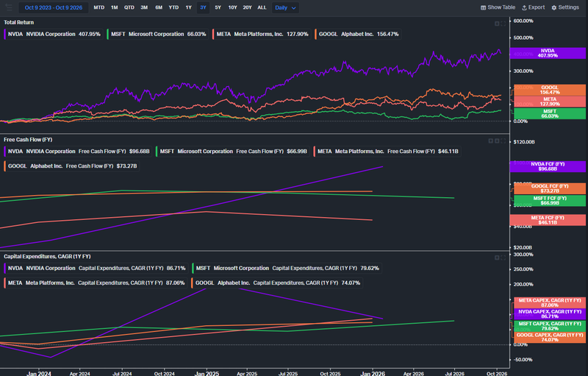
Task: Click the Export button
Action: pos(534,7)
